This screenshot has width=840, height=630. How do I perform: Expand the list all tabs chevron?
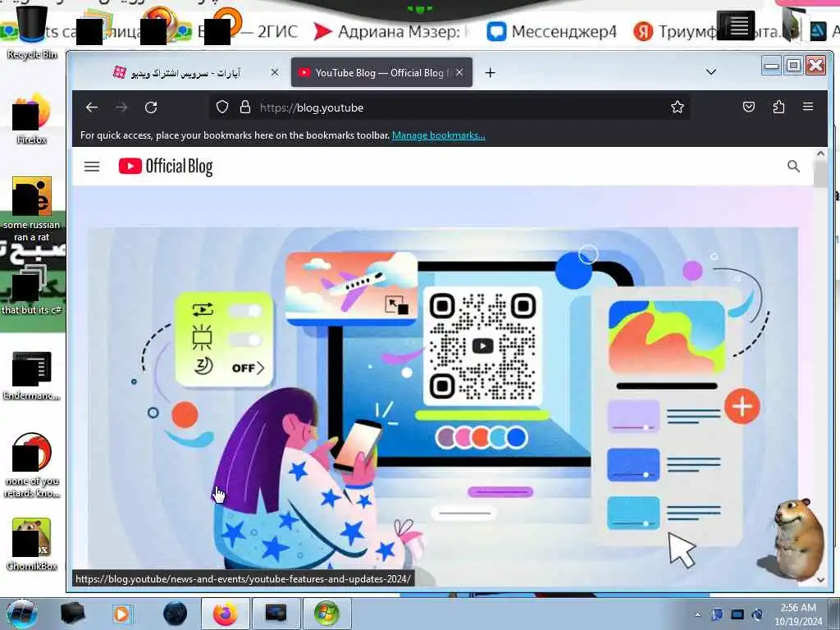pos(711,72)
